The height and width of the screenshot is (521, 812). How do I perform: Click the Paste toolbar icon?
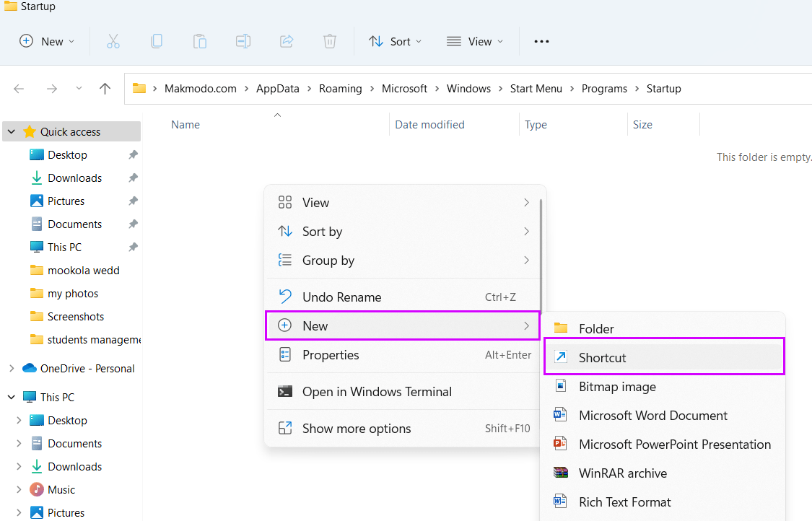(200, 41)
